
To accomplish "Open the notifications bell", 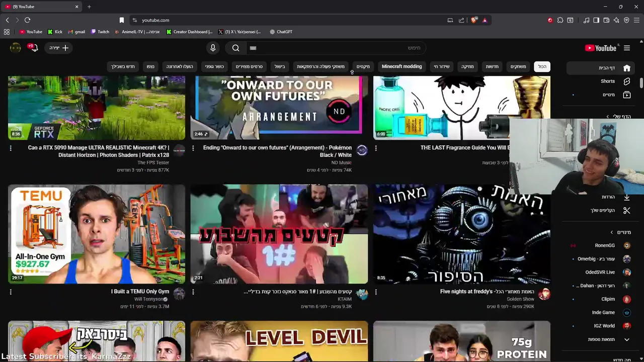I will (34, 48).
